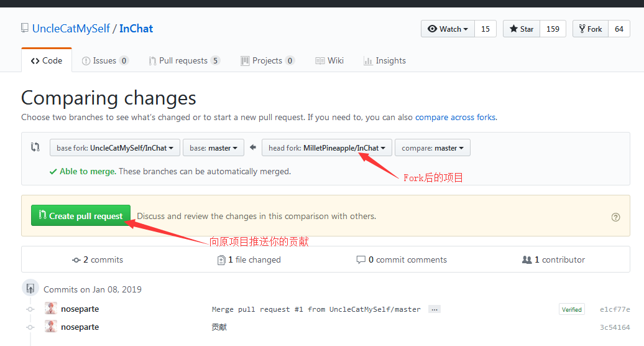Open the Merge pull request #1 commit message
This screenshot has width=644, height=346.
316,309
